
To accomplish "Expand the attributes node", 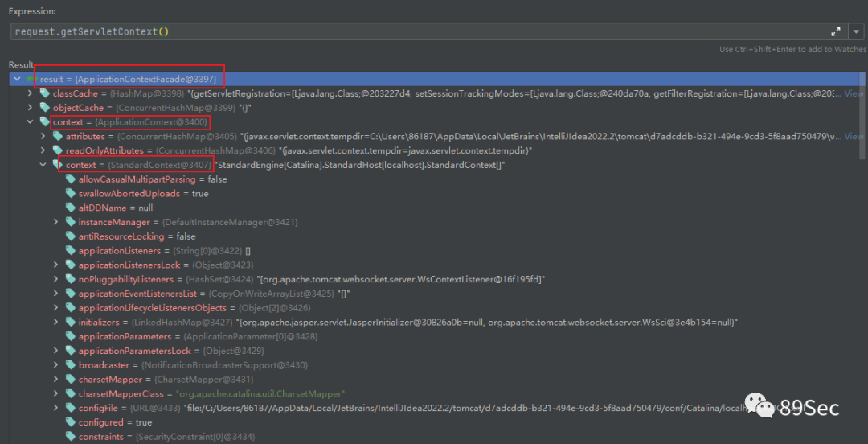I will point(43,136).
